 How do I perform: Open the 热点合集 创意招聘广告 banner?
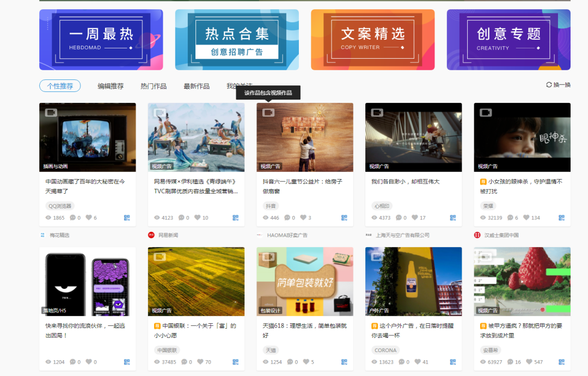(237, 40)
